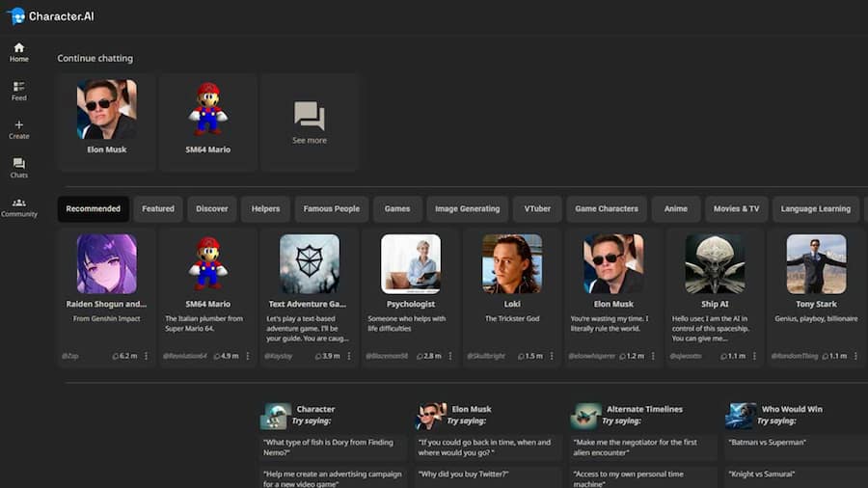Open the Community sidebar icon
The width and height of the screenshot is (868, 488).
click(18, 203)
